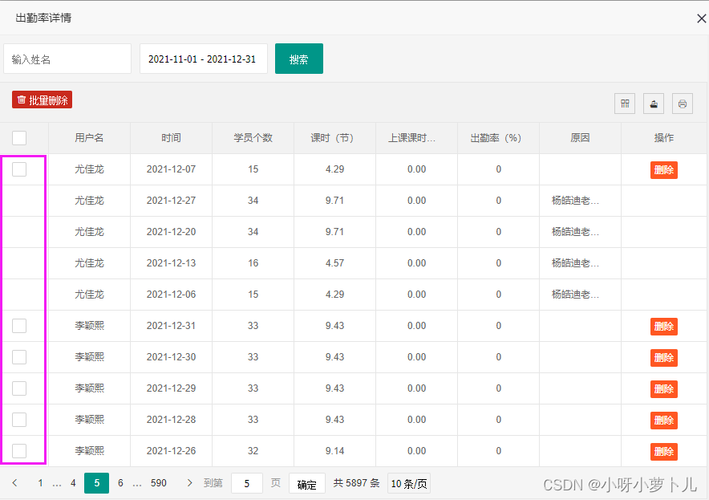Click the 搜索 search button

coord(299,59)
